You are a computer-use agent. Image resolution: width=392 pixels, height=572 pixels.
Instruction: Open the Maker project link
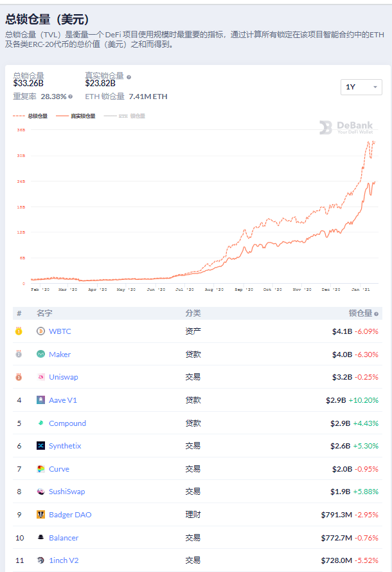(60, 355)
